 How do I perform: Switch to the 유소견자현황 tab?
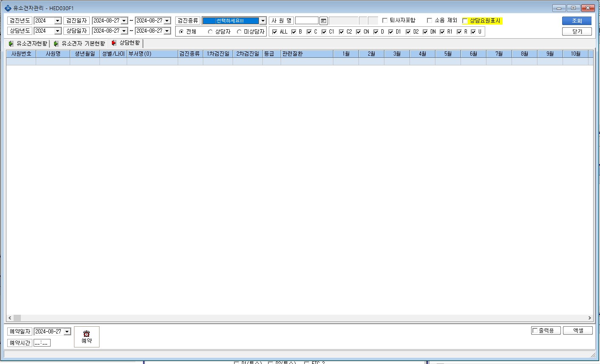tap(28, 44)
